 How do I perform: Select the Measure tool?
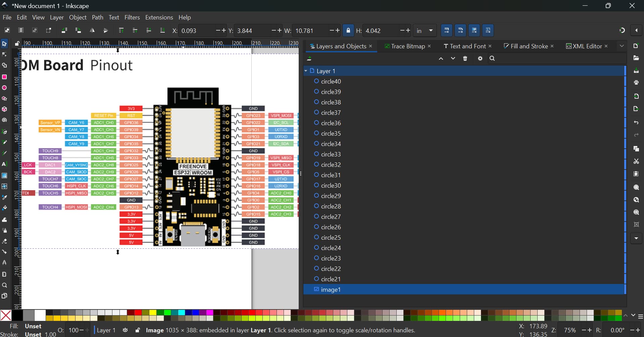pos(4,274)
